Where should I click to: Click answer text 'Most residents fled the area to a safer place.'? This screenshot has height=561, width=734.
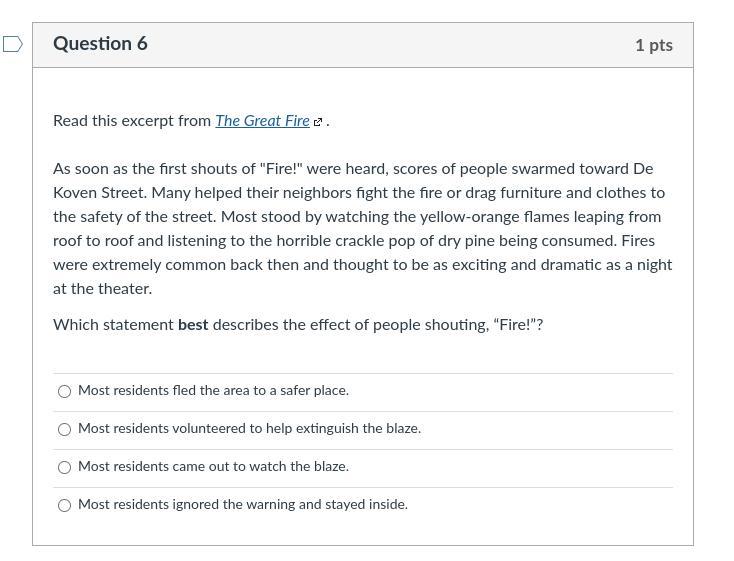[213, 391]
